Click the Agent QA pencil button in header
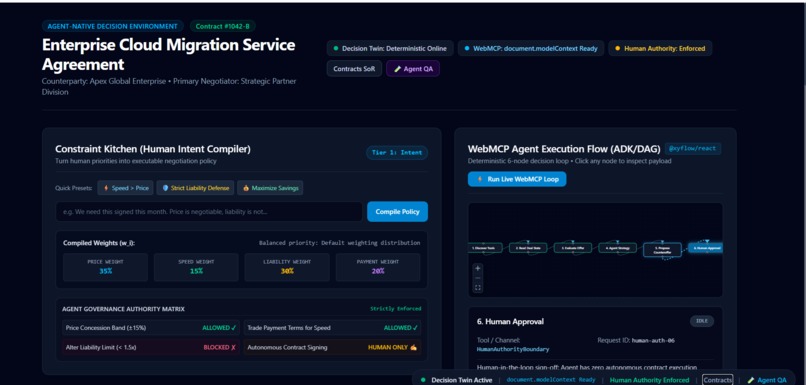The height and width of the screenshot is (385, 806). pyautogui.click(x=413, y=69)
